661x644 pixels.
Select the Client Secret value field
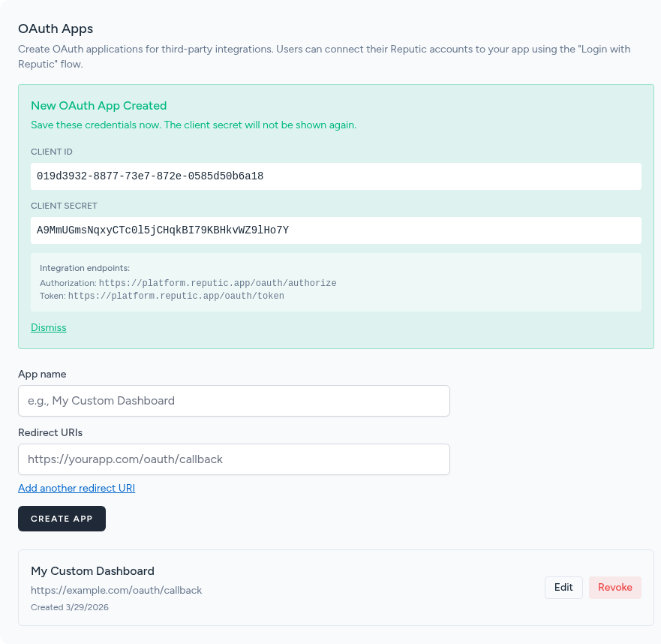(336, 230)
